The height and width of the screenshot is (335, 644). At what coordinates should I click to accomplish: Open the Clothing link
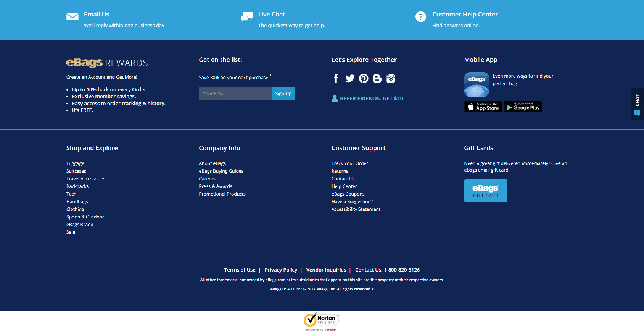click(x=75, y=209)
